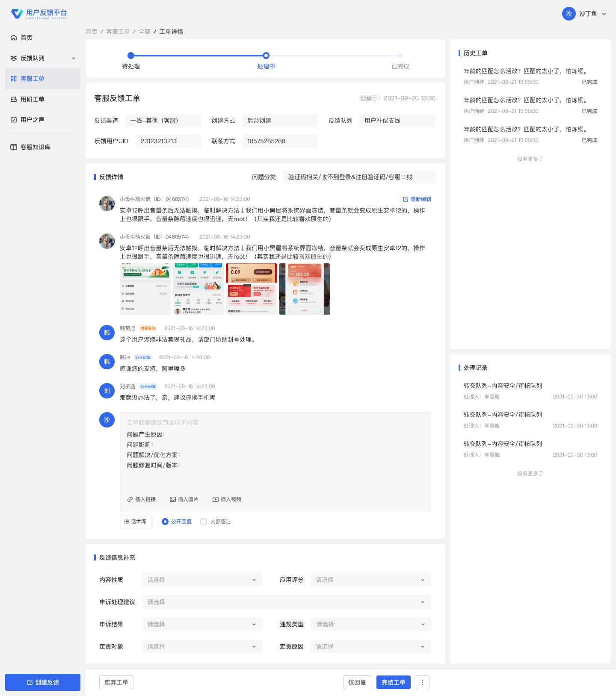Click the 客服工单 icon in sidebar

(x=14, y=79)
